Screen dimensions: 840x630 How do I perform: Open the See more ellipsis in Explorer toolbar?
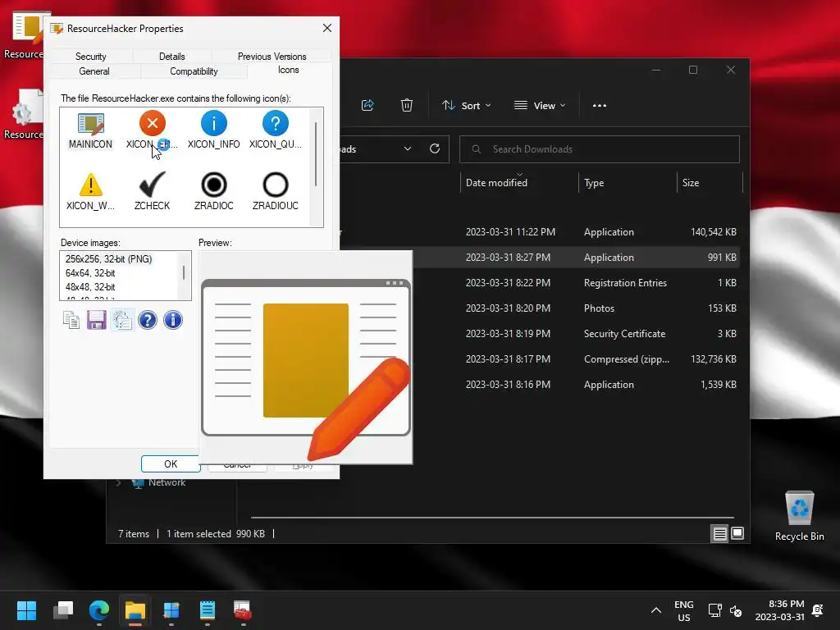tap(600, 106)
